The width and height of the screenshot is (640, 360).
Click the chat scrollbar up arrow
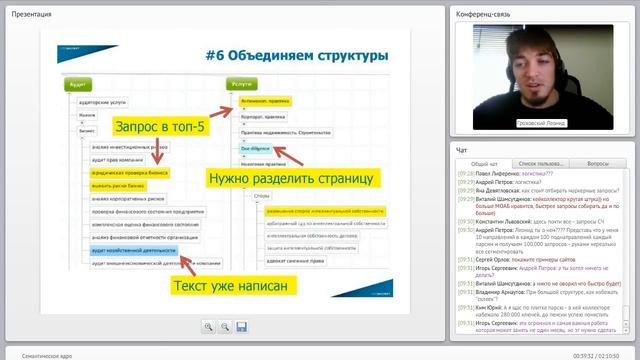pyautogui.click(x=626, y=324)
